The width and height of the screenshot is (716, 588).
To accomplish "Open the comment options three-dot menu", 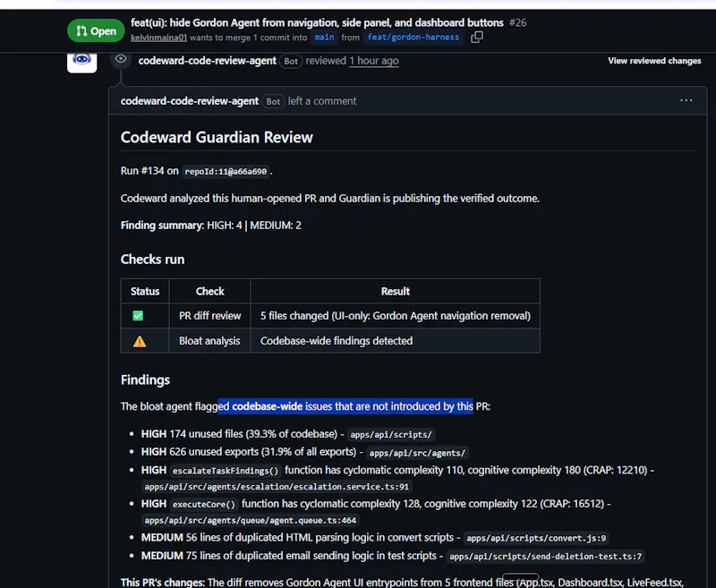I will pos(686,100).
